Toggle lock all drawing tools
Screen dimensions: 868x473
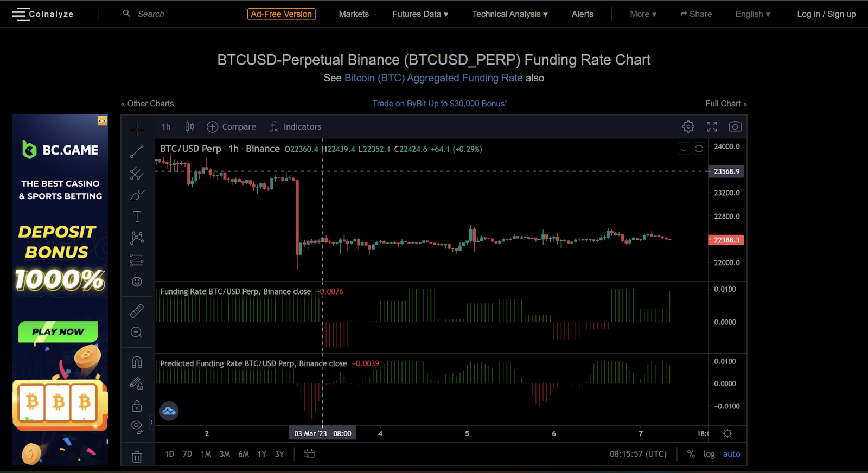point(137,406)
